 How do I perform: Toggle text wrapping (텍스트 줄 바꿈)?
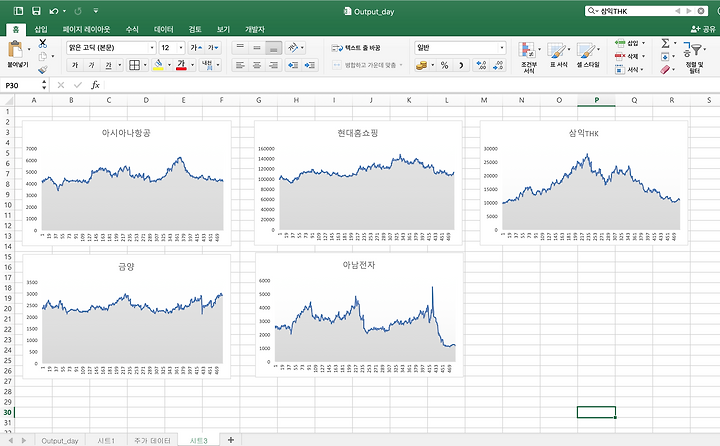pos(358,47)
